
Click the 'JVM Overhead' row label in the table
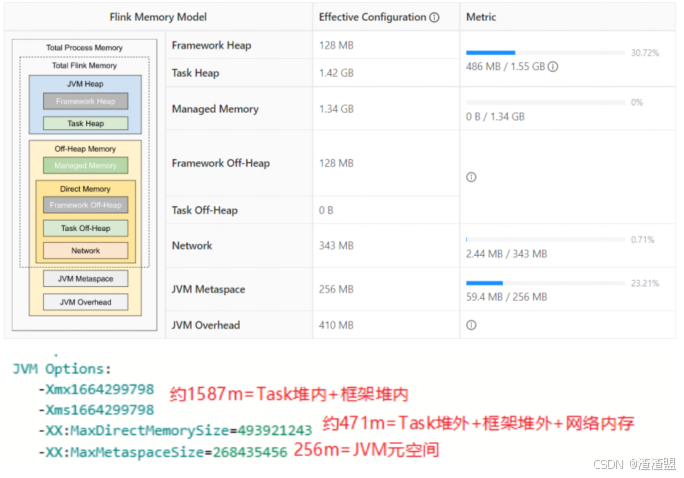205,325
